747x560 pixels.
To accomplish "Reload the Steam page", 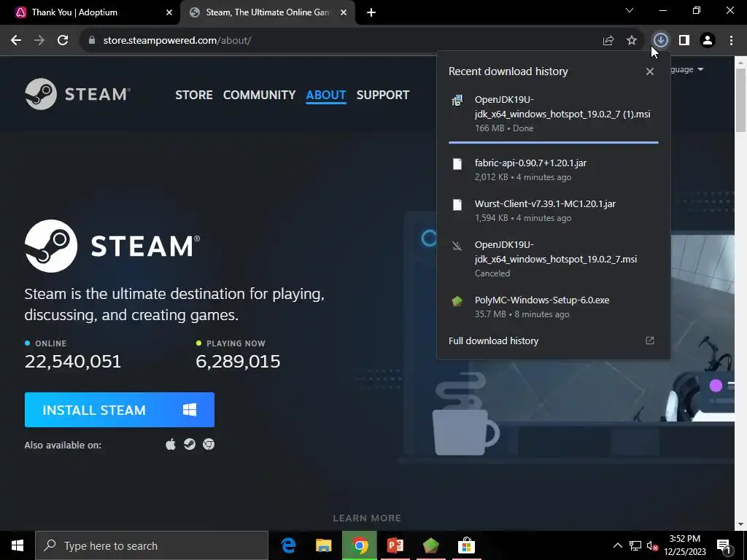I will 63,41.
